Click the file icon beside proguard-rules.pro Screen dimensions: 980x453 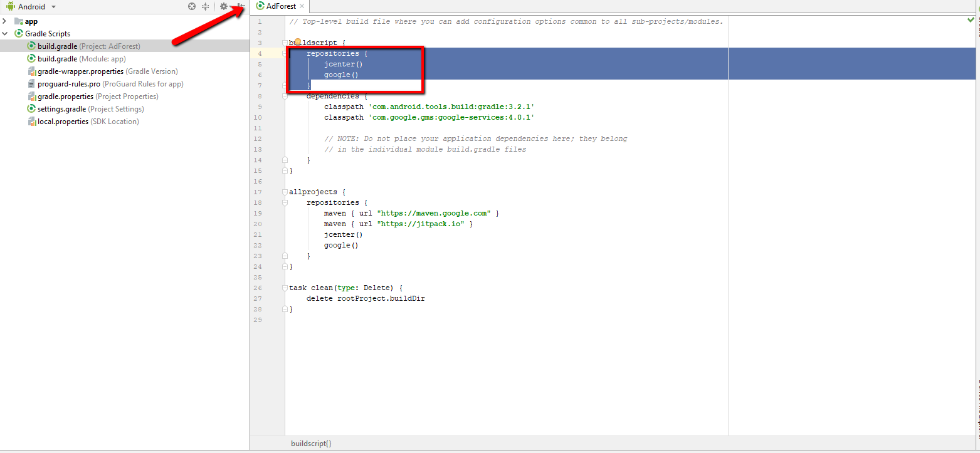(x=31, y=84)
